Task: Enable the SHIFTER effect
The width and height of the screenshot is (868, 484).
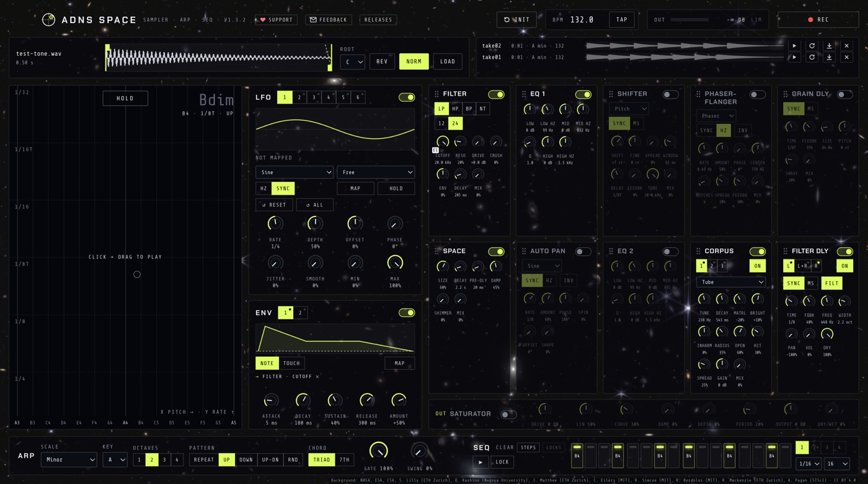Action: click(670, 94)
